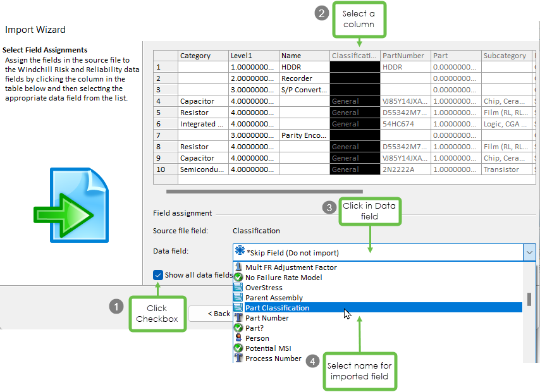Click the Parity Enco... name cell
The image size is (540, 392).
304,135
